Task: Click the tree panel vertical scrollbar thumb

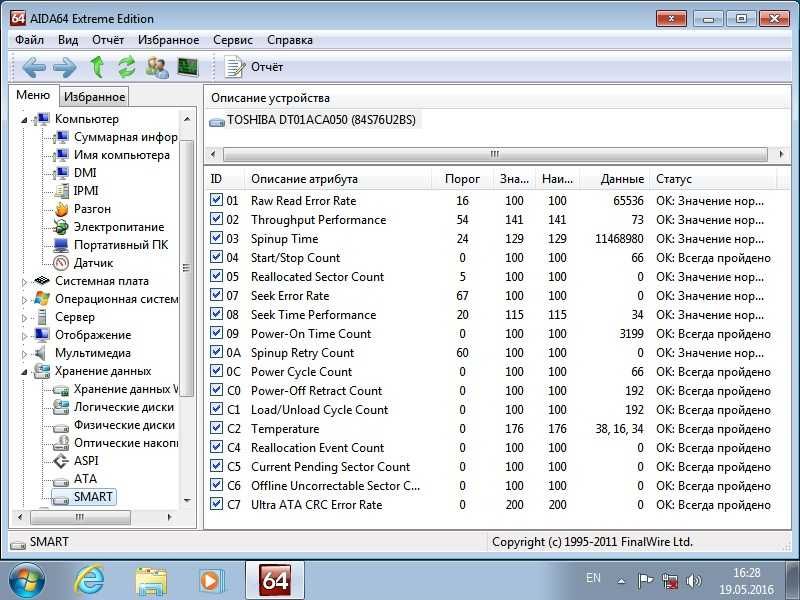Action: pos(187,268)
